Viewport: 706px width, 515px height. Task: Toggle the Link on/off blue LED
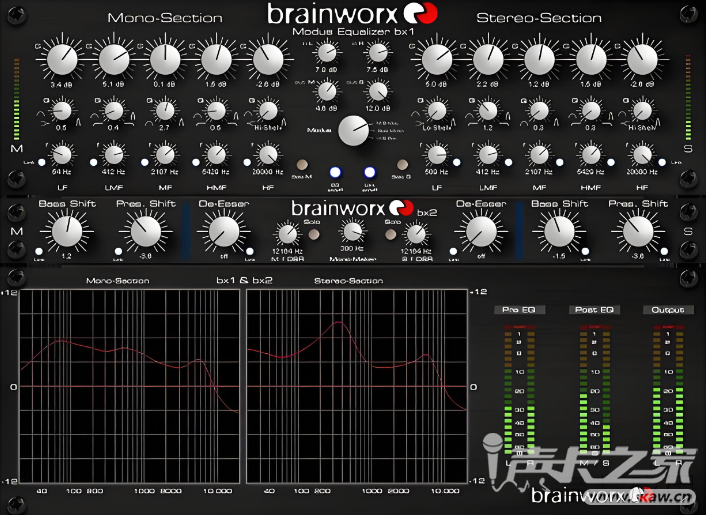coord(370,172)
